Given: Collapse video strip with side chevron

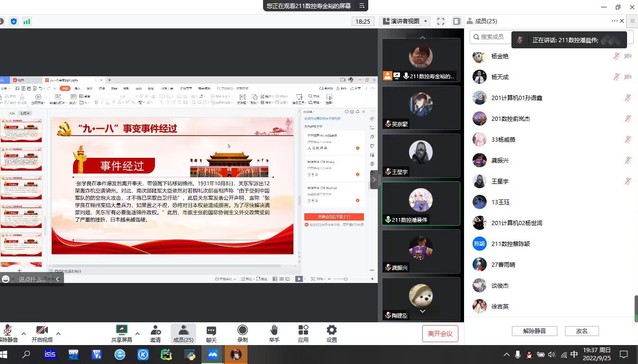Looking at the screenshot, I should tap(374, 179).
